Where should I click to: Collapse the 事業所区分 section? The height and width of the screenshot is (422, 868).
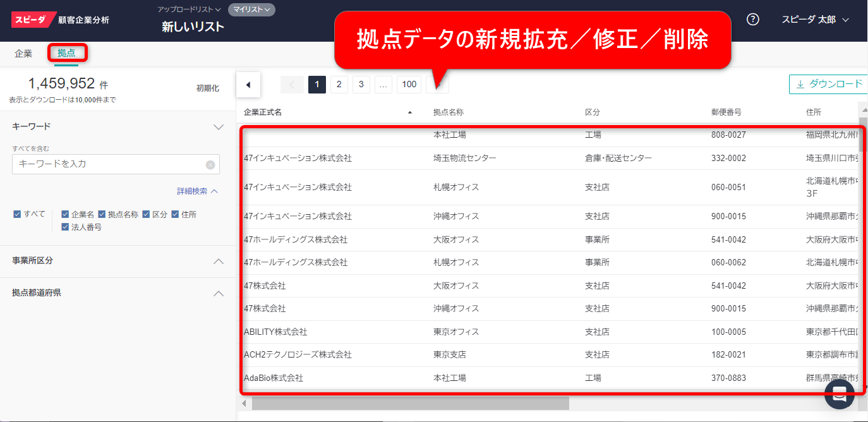coord(219,261)
